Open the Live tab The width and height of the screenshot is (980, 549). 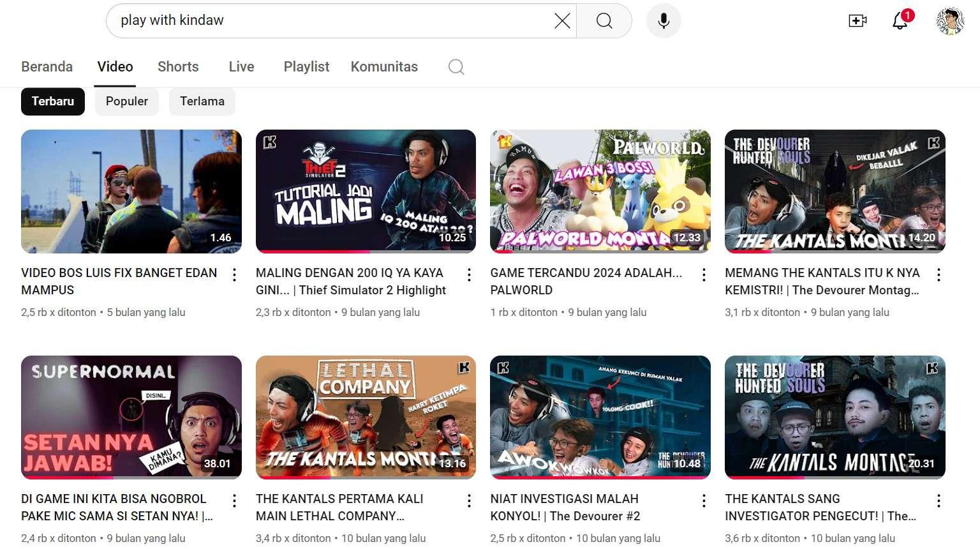point(241,66)
